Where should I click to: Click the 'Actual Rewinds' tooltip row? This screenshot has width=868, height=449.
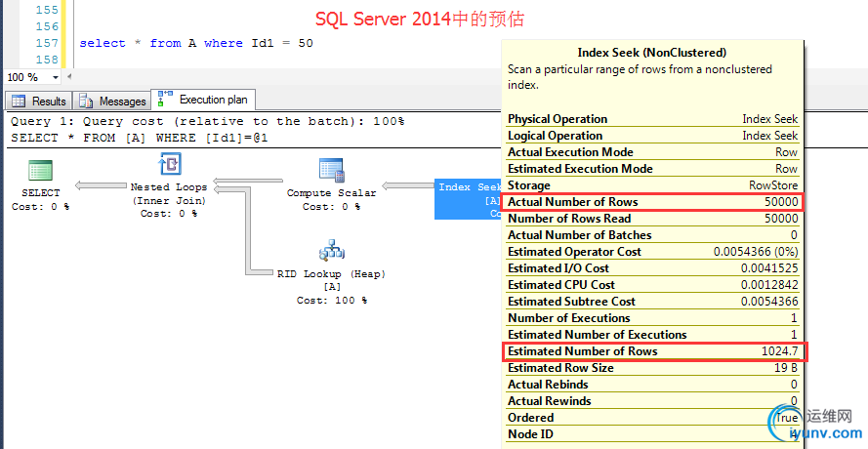653,401
